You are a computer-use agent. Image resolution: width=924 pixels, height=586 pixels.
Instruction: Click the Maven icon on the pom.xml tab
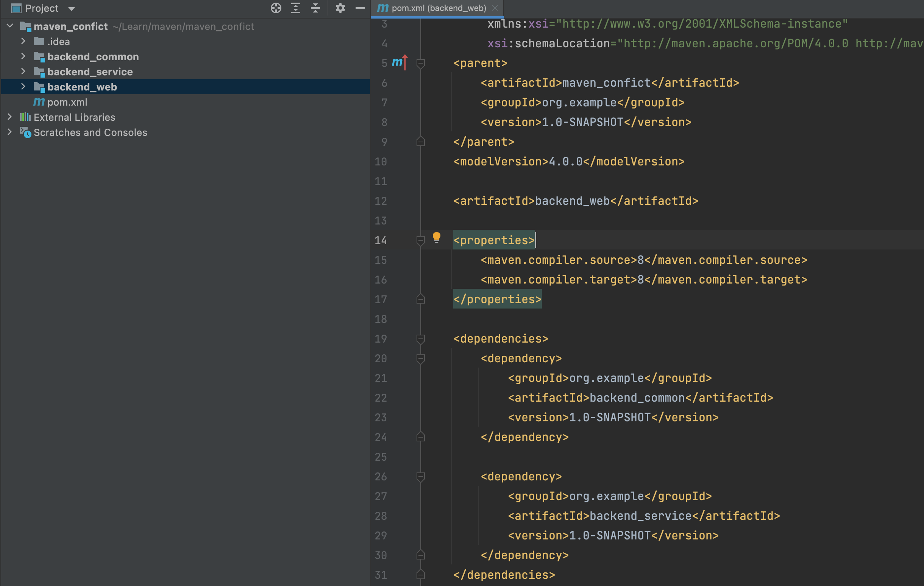coord(382,8)
